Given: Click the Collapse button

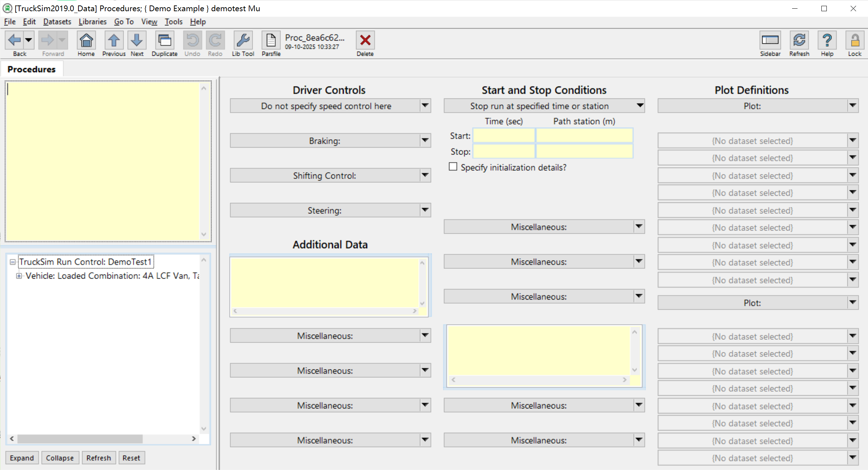Looking at the screenshot, I should point(60,458).
